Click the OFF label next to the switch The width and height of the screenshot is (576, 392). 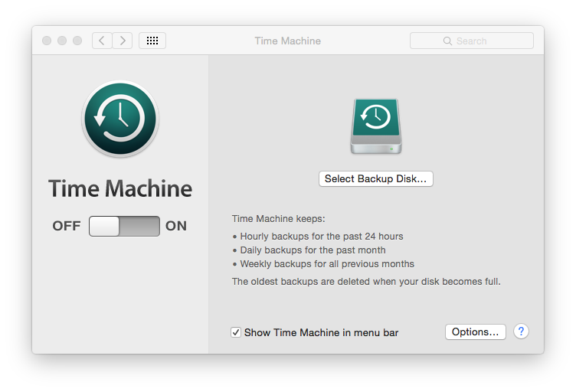67,226
